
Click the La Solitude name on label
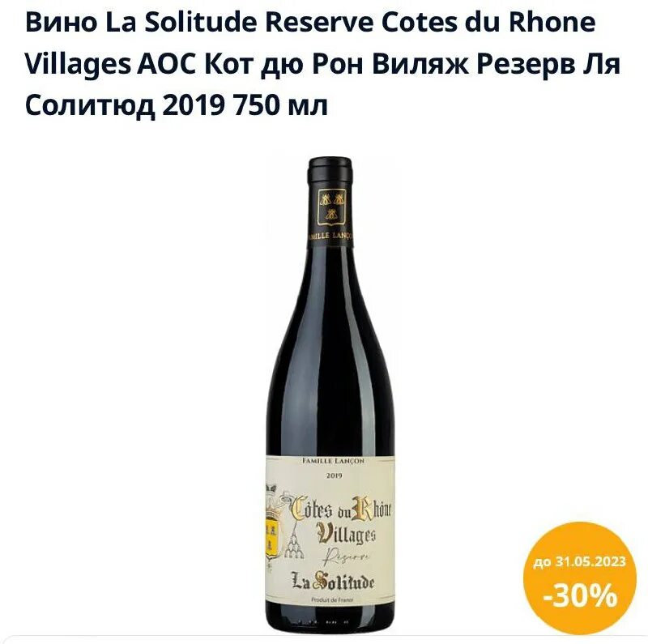[333, 581]
